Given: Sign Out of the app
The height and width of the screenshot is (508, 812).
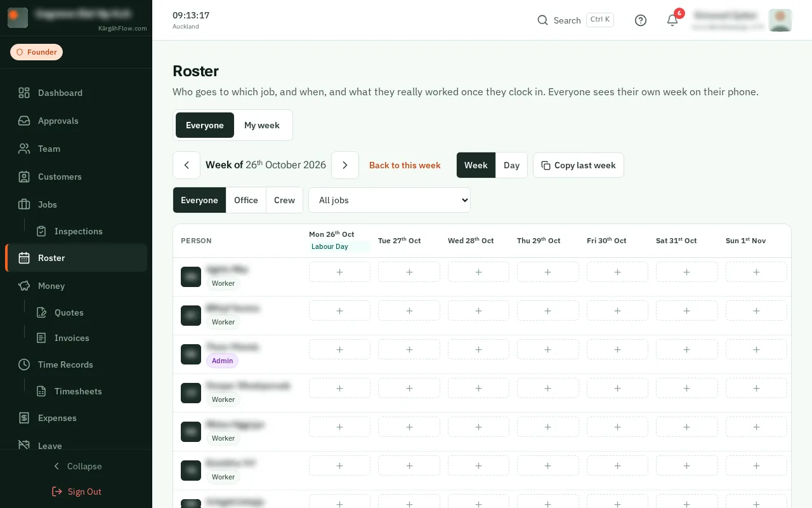Looking at the screenshot, I should (x=76, y=491).
